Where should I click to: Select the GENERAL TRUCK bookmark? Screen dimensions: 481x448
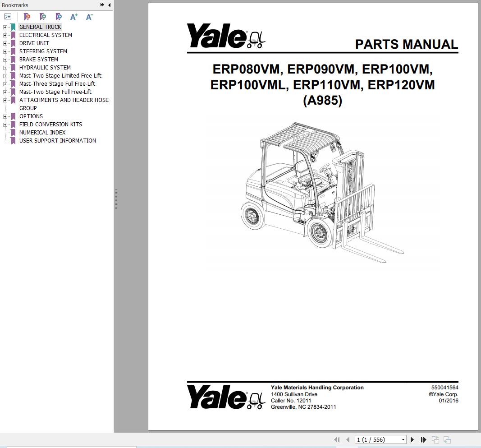pos(40,27)
